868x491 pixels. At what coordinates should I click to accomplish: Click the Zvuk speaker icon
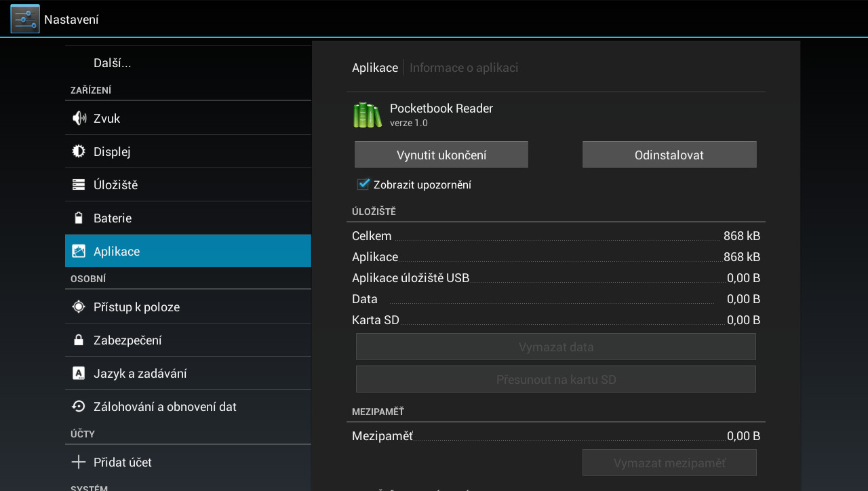79,118
